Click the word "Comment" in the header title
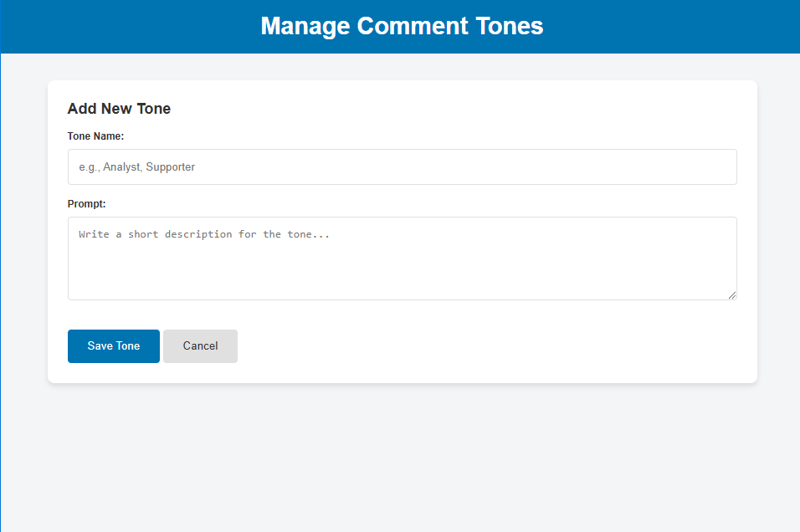The image size is (800, 532). click(413, 26)
